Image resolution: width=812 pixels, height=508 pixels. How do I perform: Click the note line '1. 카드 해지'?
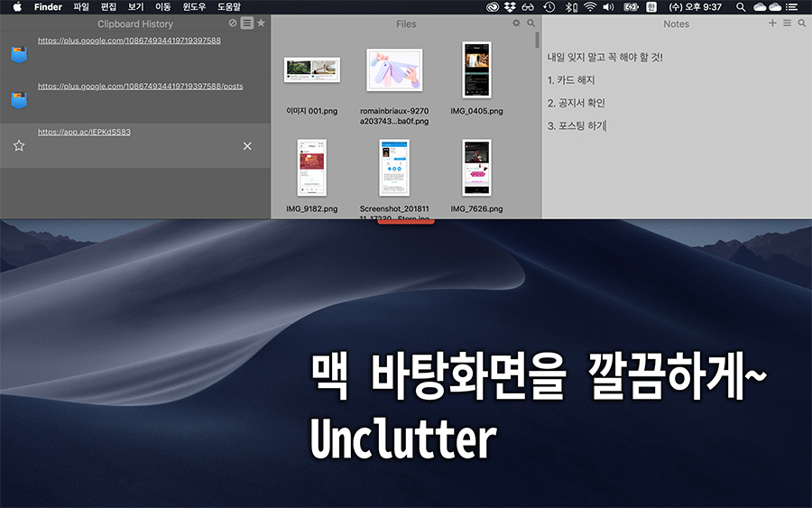[x=571, y=79]
